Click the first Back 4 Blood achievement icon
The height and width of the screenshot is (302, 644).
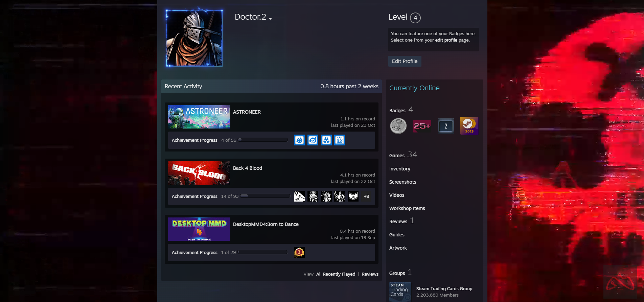click(299, 196)
